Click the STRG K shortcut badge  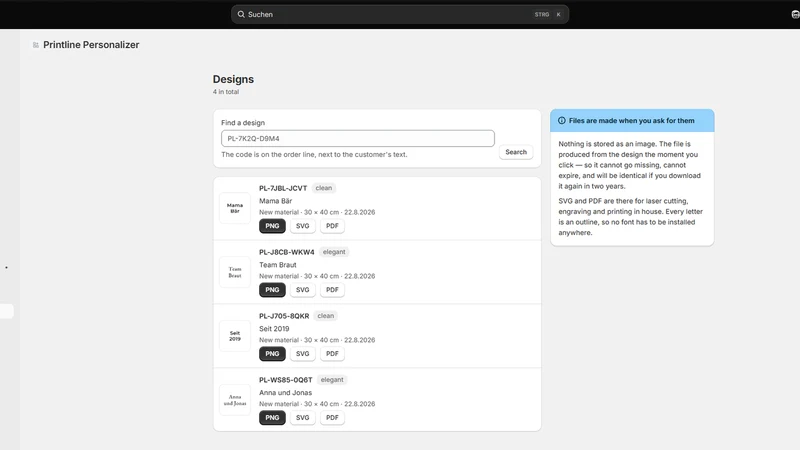548,14
